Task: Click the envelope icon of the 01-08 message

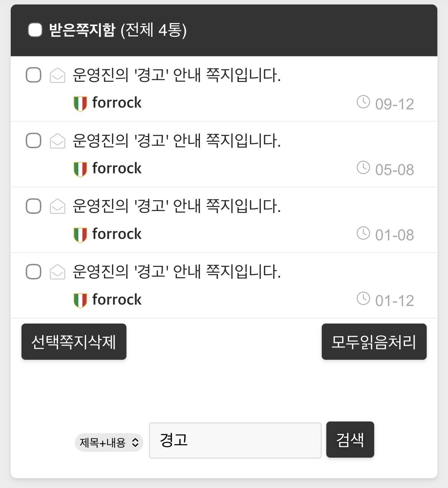Action: click(x=58, y=206)
